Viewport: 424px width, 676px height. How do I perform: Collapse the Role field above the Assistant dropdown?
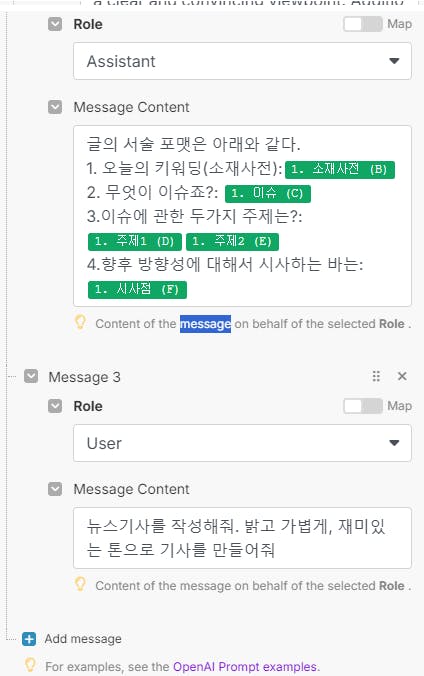click(x=55, y=24)
